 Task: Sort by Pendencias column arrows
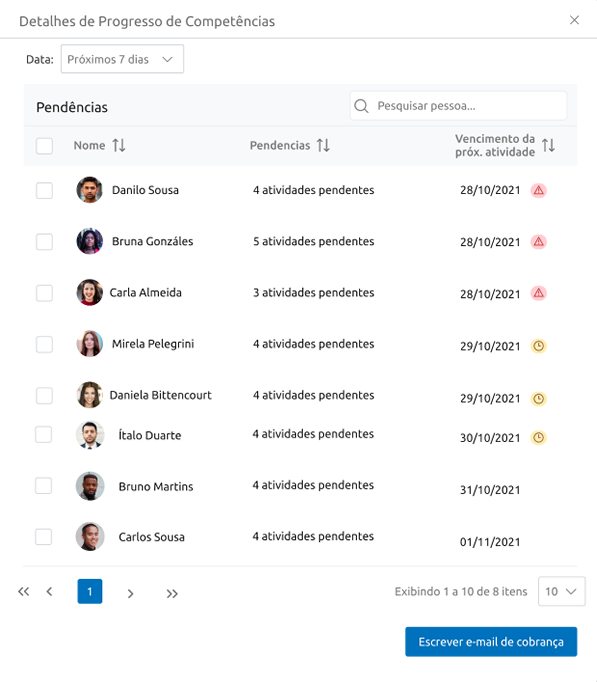[x=323, y=145]
